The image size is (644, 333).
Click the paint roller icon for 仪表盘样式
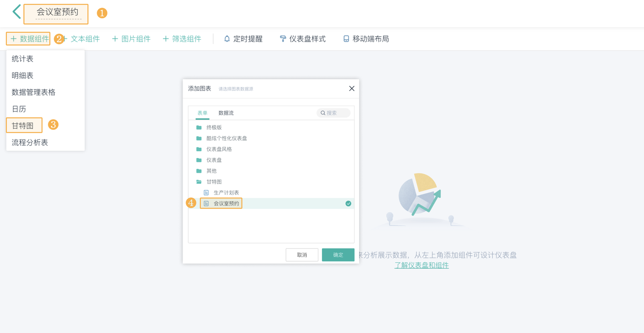(283, 39)
